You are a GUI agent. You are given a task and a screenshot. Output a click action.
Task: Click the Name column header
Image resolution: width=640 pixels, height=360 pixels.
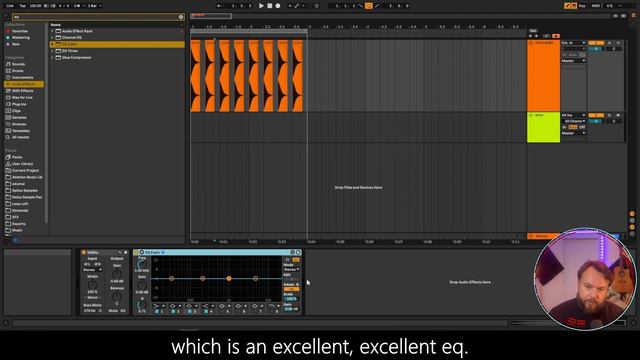click(x=56, y=25)
